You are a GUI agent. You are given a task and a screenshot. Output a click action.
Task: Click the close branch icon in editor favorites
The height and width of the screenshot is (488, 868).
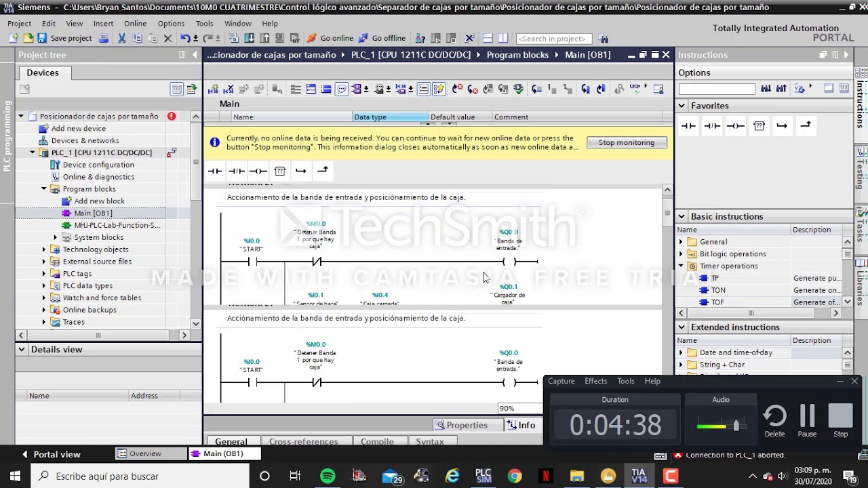click(323, 170)
